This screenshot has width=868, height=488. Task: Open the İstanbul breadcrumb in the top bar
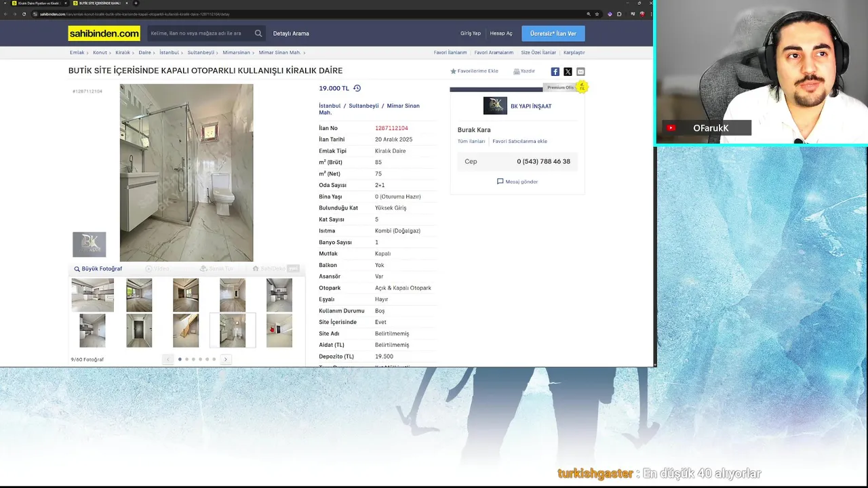[x=169, y=52]
